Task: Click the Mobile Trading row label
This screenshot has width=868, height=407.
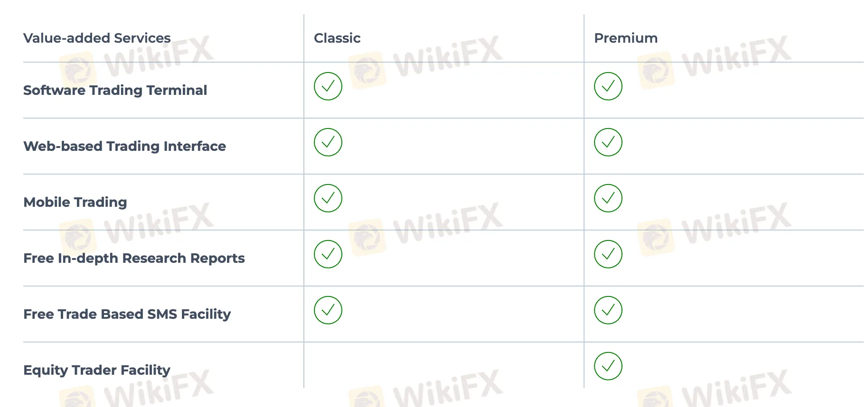Action: pyautogui.click(x=75, y=202)
